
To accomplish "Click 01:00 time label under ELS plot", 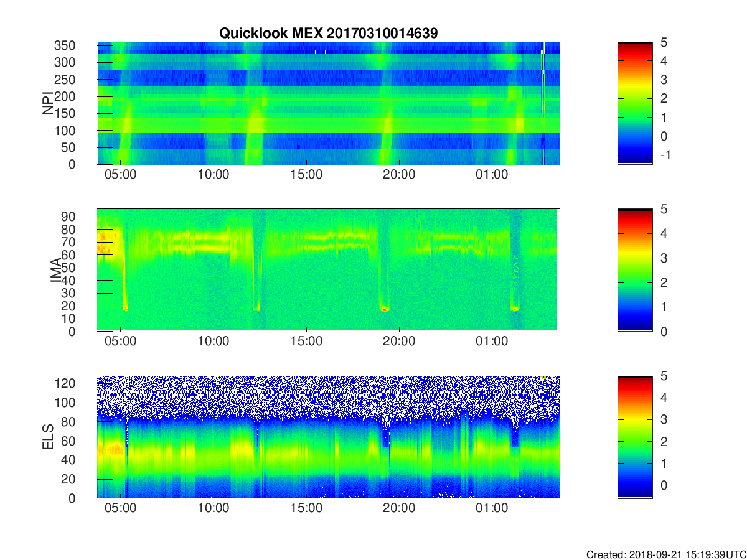I will tap(492, 508).
